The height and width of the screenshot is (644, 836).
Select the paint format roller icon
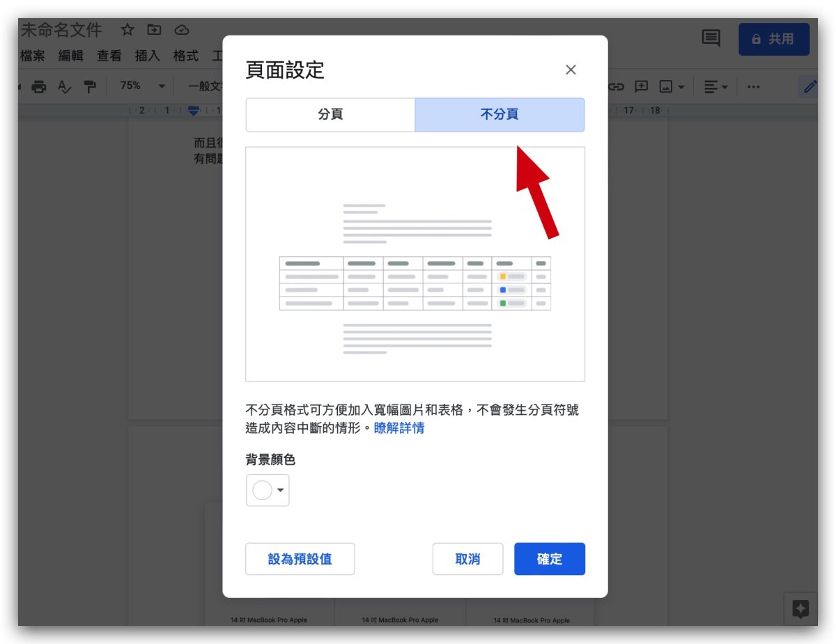coord(90,86)
